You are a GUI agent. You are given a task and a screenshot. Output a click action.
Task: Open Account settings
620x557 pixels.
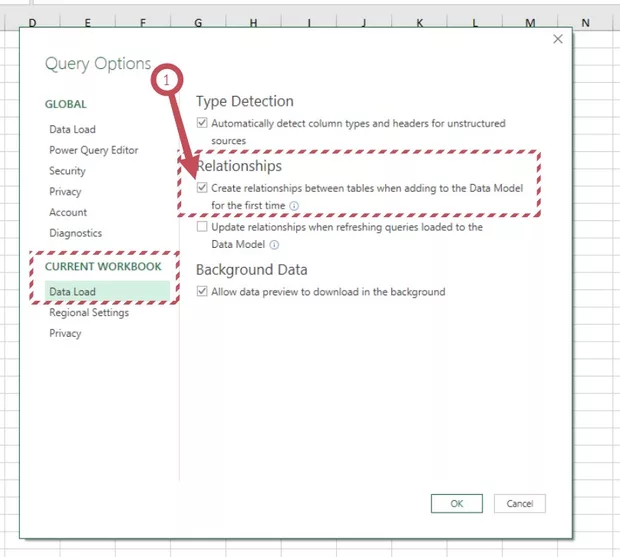[x=68, y=212]
